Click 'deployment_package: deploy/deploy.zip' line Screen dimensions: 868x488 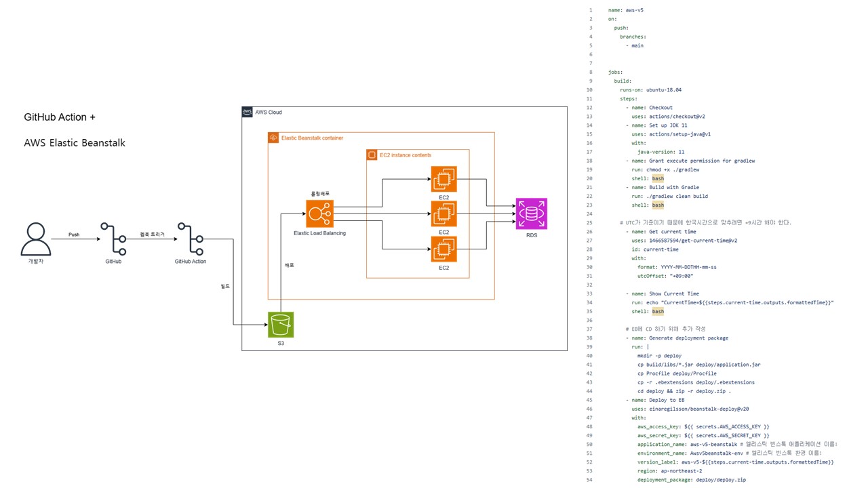coord(692,479)
